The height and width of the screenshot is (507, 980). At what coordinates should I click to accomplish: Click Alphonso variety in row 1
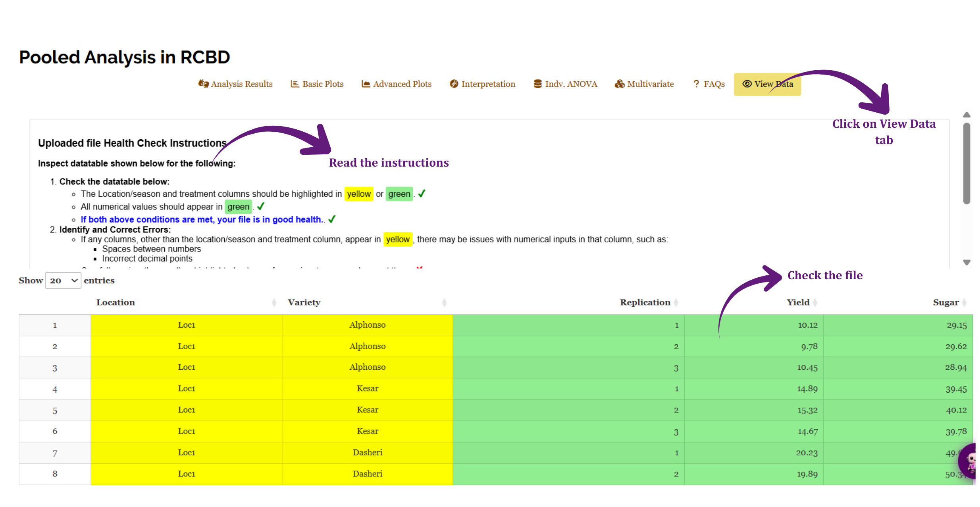pyautogui.click(x=368, y=325)
